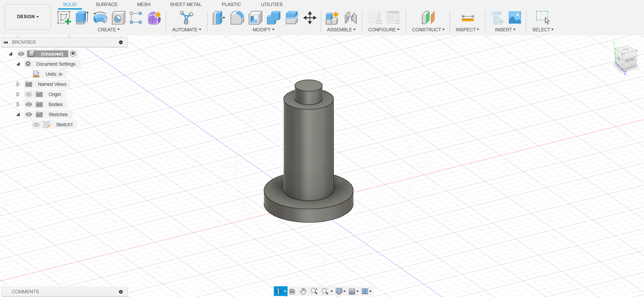The height and width of the screenshot is (297, 644).
Task: Select the Pan hand tool
Action: [x=303, y=291]
